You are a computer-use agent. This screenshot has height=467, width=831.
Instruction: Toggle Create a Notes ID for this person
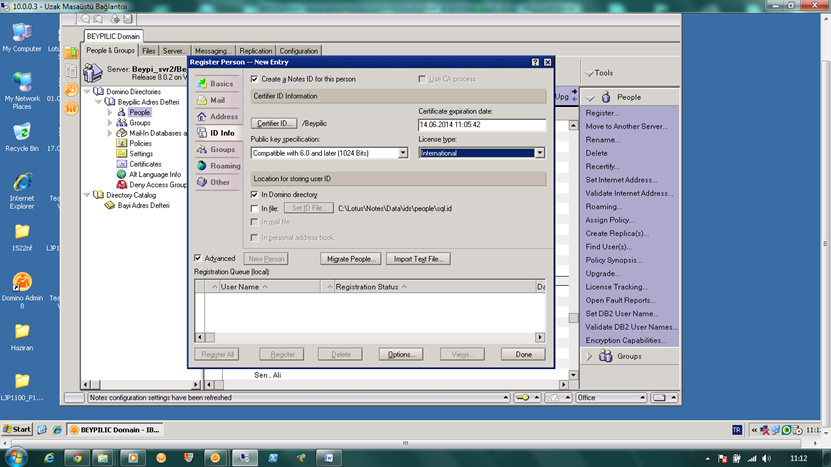(254, 79)
